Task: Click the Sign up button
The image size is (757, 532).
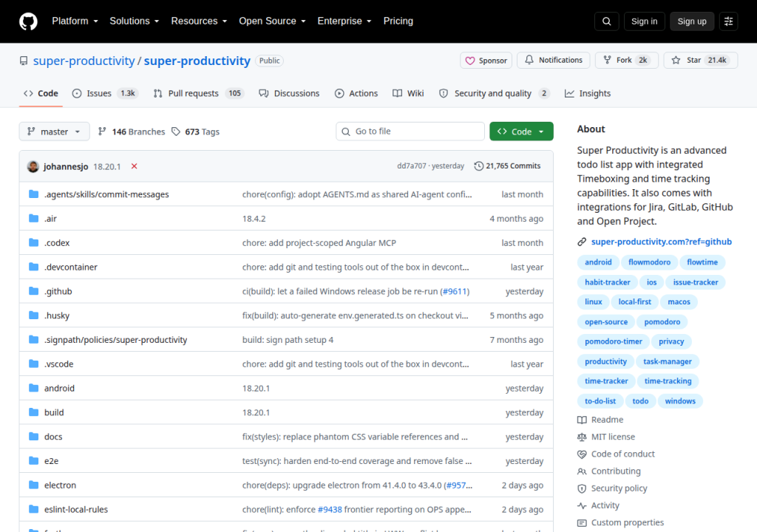Action: (x=692, y=21)
